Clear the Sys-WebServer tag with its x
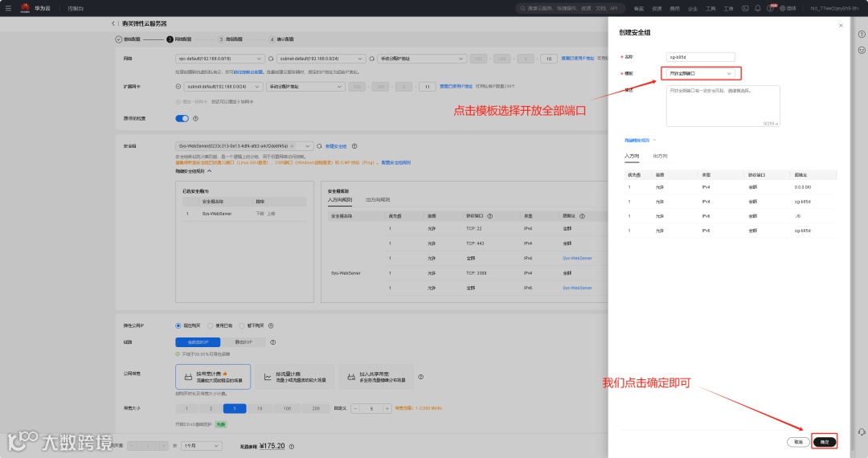 pyautogui.click(x=293, y=146)
